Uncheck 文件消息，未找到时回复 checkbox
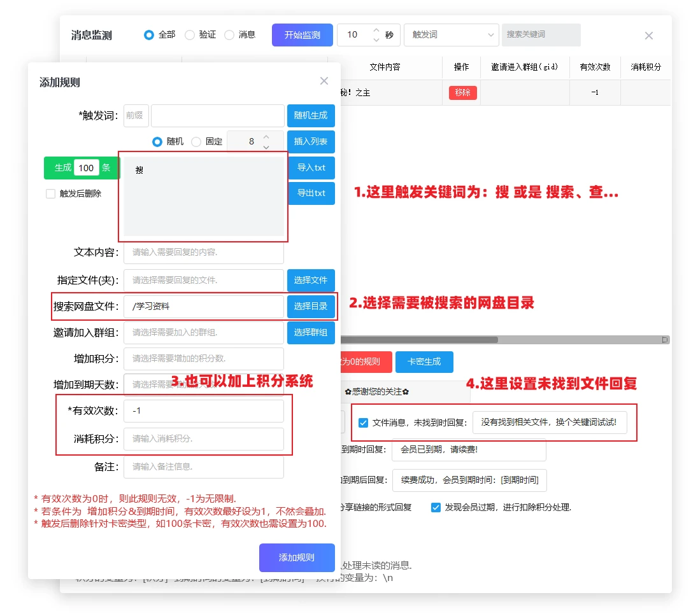Screen dimensions: 691x616 pos(364,422)
